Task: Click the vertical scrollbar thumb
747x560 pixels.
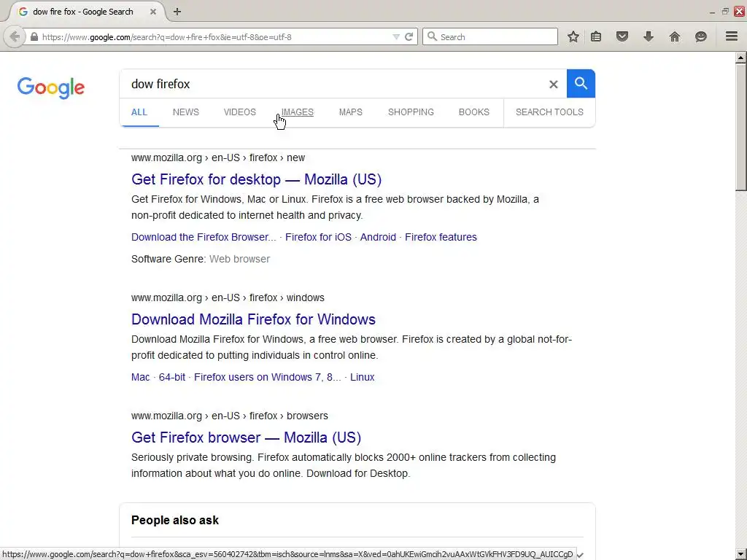Action: 741,127
